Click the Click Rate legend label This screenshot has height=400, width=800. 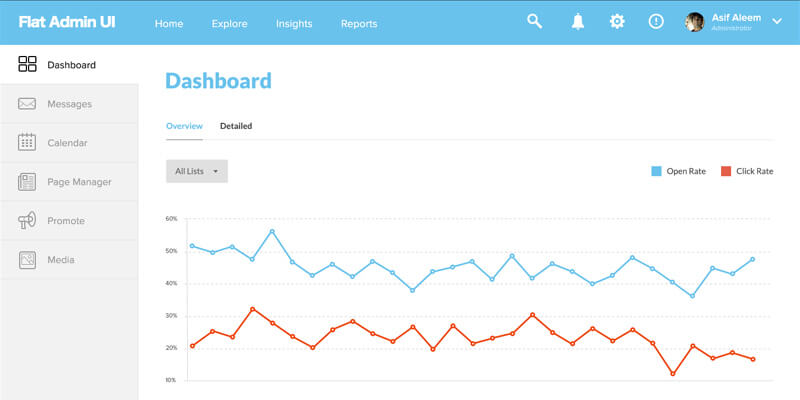click(x=755, y=171)
